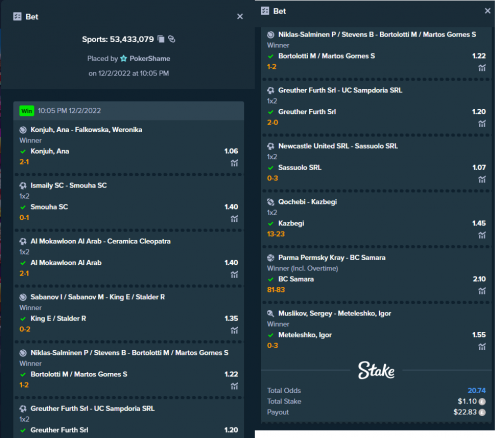The width and height of the screenshot is (500, 438).
Task: Click the link icon beside the bet ID
Action: coord(172,39)
